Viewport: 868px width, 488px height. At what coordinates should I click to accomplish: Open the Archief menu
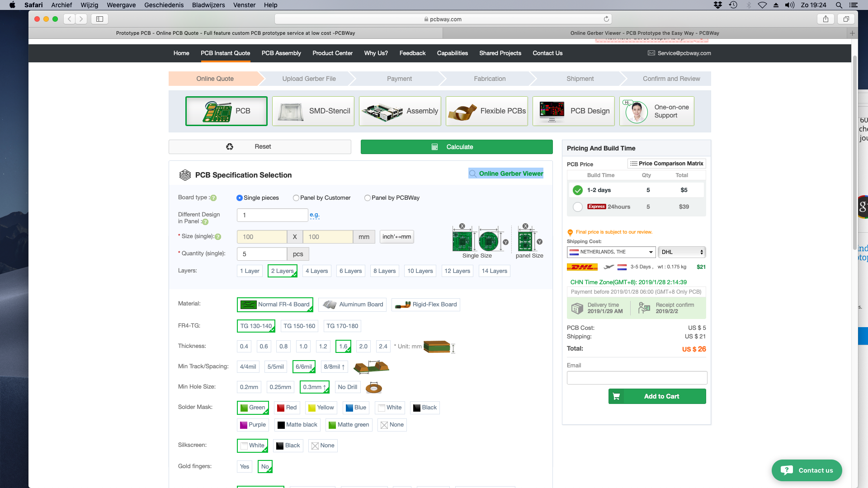[61, 5]
